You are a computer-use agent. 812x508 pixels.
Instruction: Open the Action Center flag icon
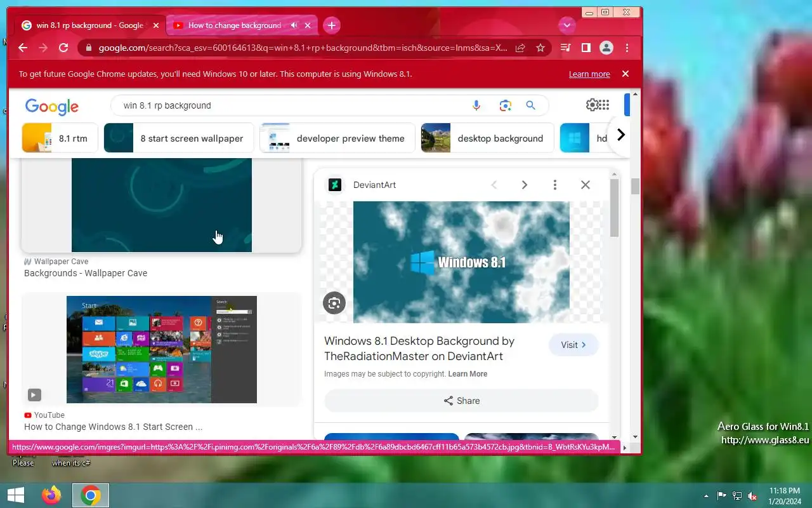722,496
